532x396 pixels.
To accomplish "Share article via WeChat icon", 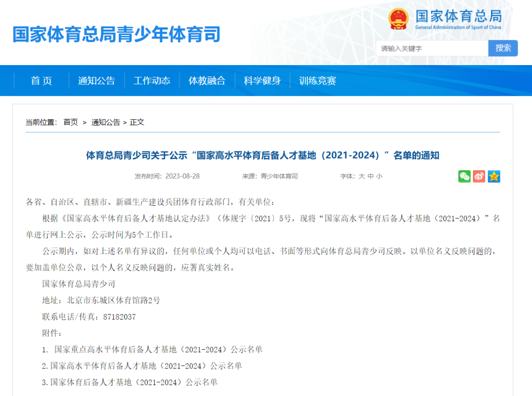I will (x=464, y=176).
